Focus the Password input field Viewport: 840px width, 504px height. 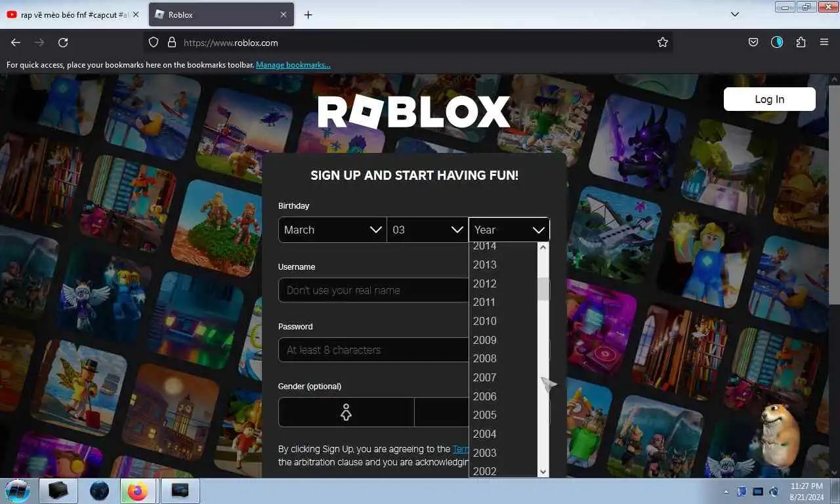tap(373, 350)
